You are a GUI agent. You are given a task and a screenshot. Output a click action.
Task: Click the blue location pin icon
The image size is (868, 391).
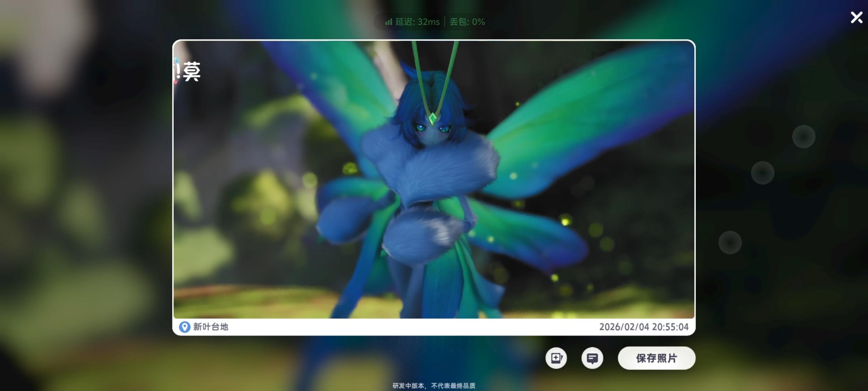coord(184,327)
